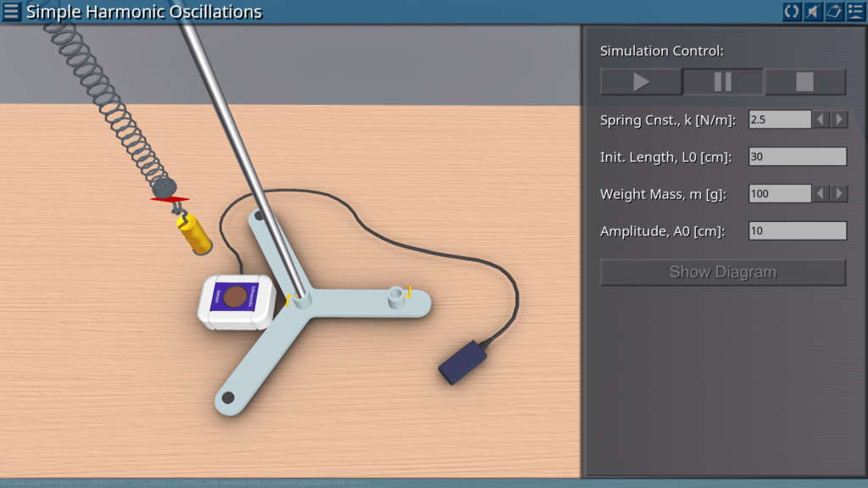Start the simulation with Play

641,82
